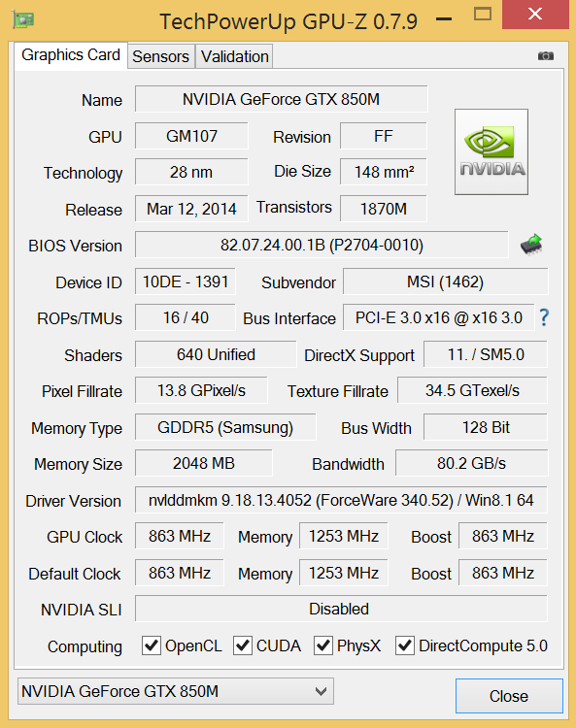
Task: Open bus interface help question mark
Action: tap(544, 317)
